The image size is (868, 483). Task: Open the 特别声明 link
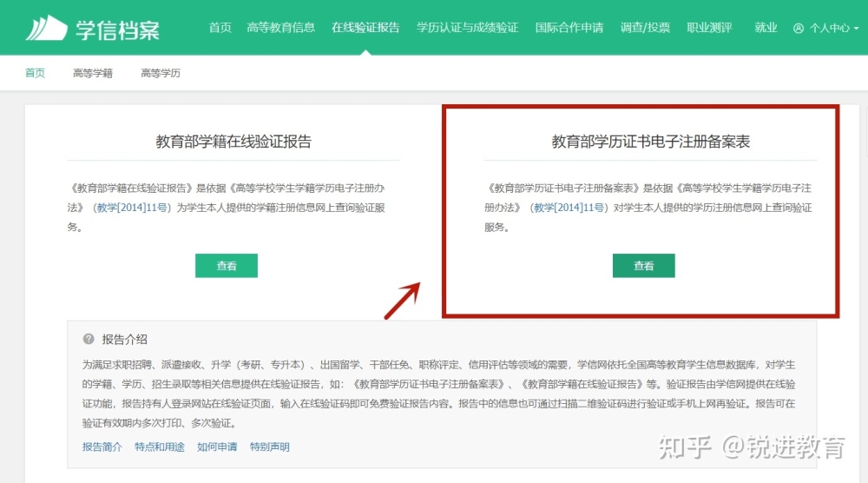270,447
